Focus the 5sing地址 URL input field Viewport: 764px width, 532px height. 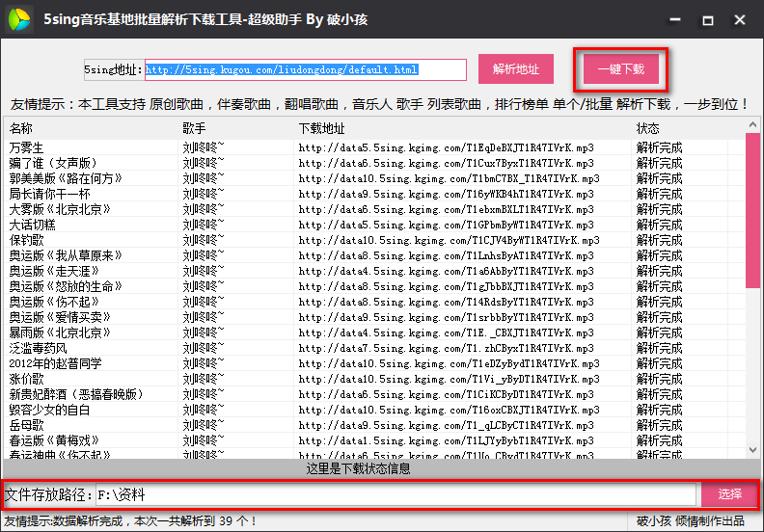click(x=306, y=69)
